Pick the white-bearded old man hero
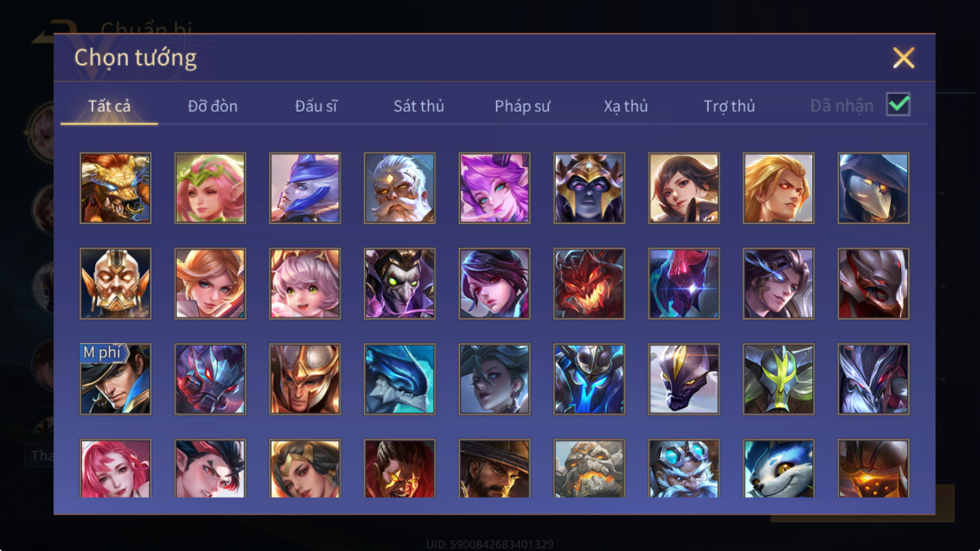 click(399, 188)
